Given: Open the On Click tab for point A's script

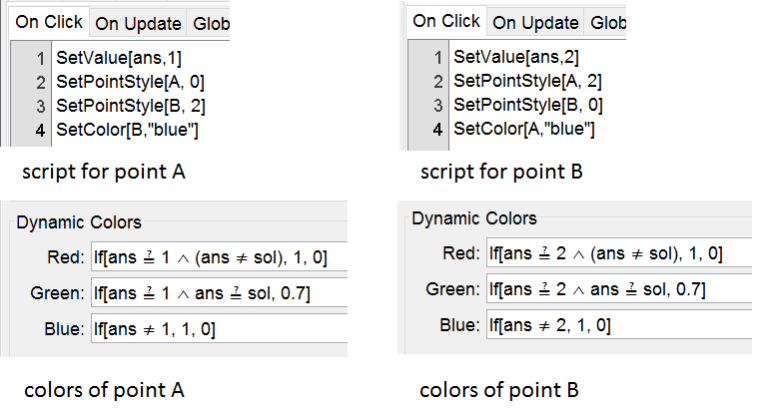Looking at the screenshot, I should tap(49, 24).
